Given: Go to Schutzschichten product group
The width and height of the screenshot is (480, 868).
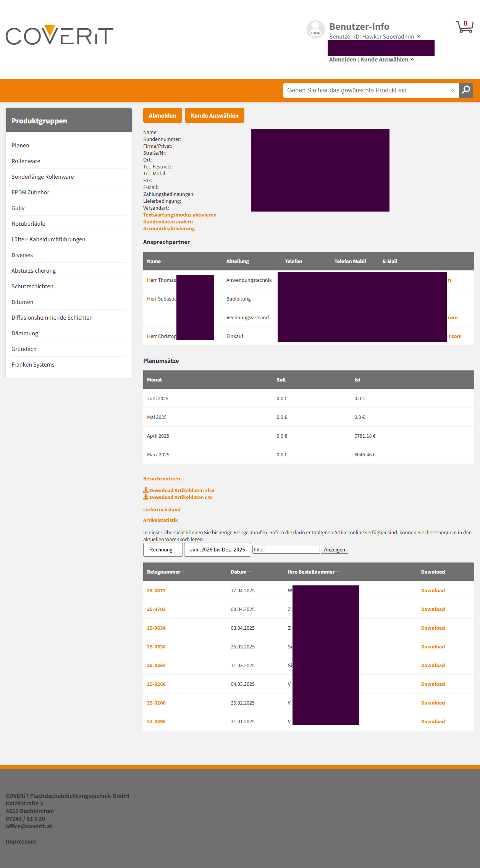Looking at the screenshot, I should 32,286.
